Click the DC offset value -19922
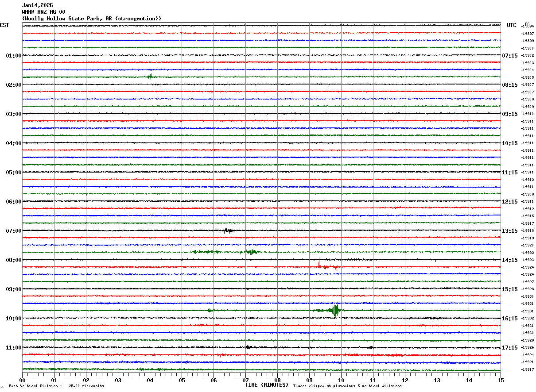Screen dimensions: 536x392 pos(527,253)
